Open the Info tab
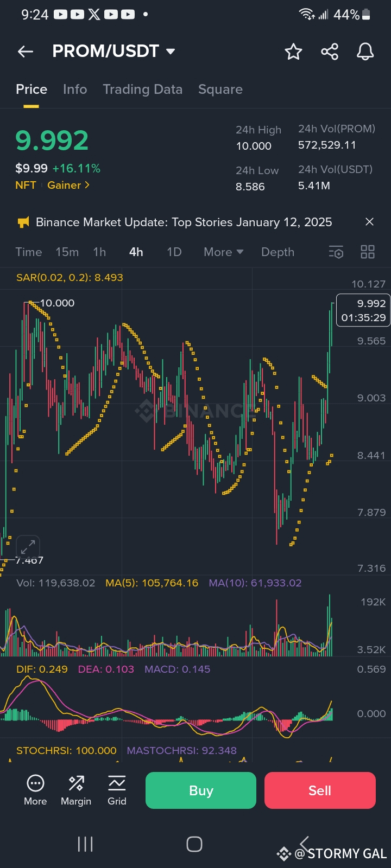391x868 pixels. click(75, 89)
